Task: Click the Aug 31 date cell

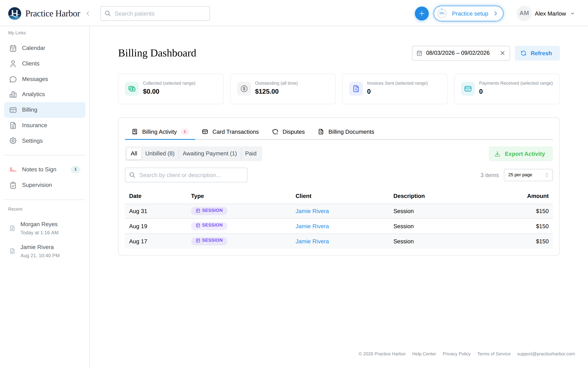Action: click(138, 211)
